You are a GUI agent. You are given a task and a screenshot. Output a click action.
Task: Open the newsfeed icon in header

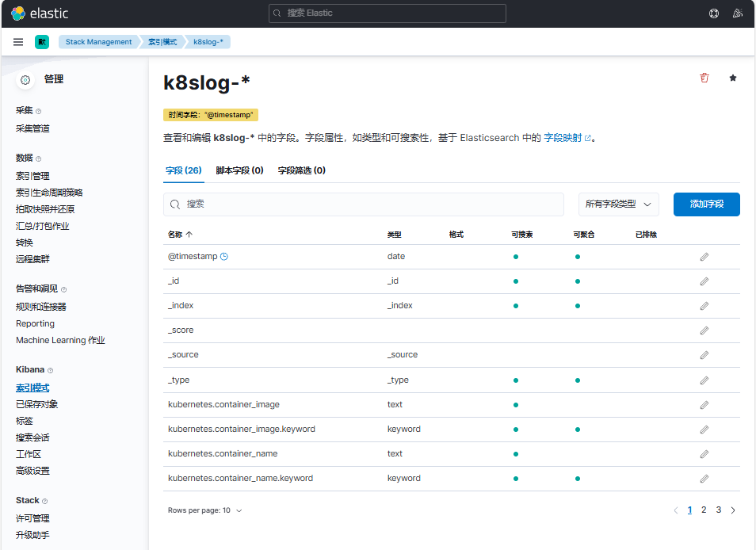click(x=737, y=13)
